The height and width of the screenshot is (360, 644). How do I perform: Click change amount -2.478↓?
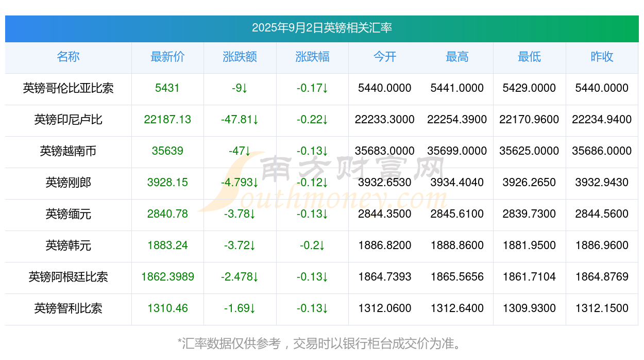pos(240,277)
